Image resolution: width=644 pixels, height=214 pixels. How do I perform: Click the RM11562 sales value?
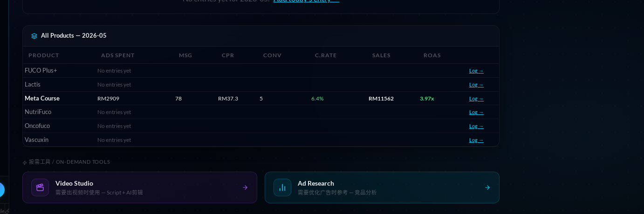381,99
